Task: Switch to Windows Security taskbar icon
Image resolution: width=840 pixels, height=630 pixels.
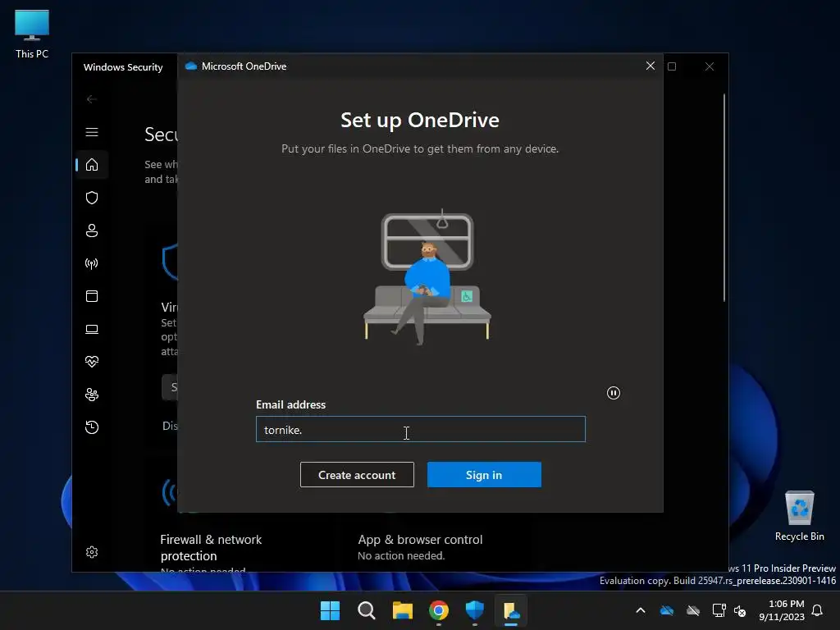Action: click(x=475, y=610)
